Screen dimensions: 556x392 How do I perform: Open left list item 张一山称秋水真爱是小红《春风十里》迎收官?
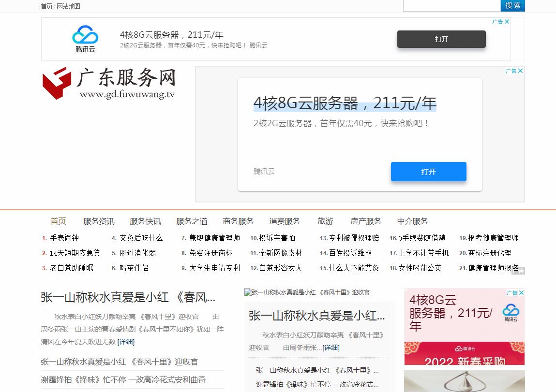click(119, 362)
